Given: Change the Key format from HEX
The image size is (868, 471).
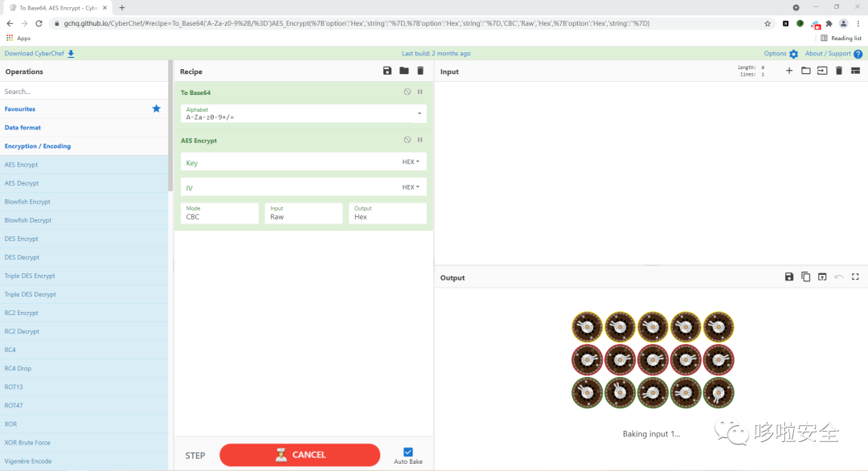Looking at the screenshot, I should [411, 162].
